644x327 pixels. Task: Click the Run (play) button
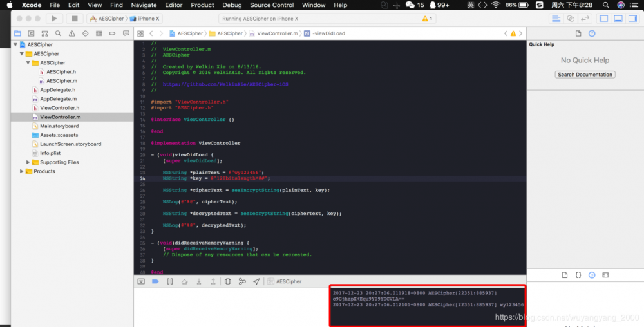pyautogui.click(x=54, y=19)
